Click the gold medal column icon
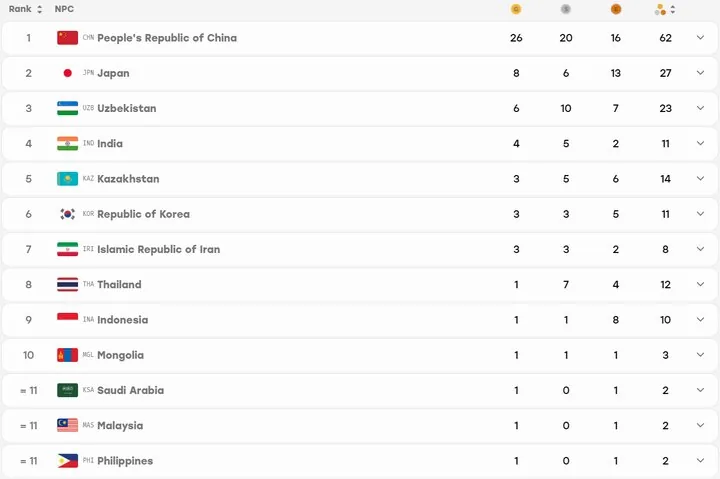The image size is (720, 479). point(516,9)
